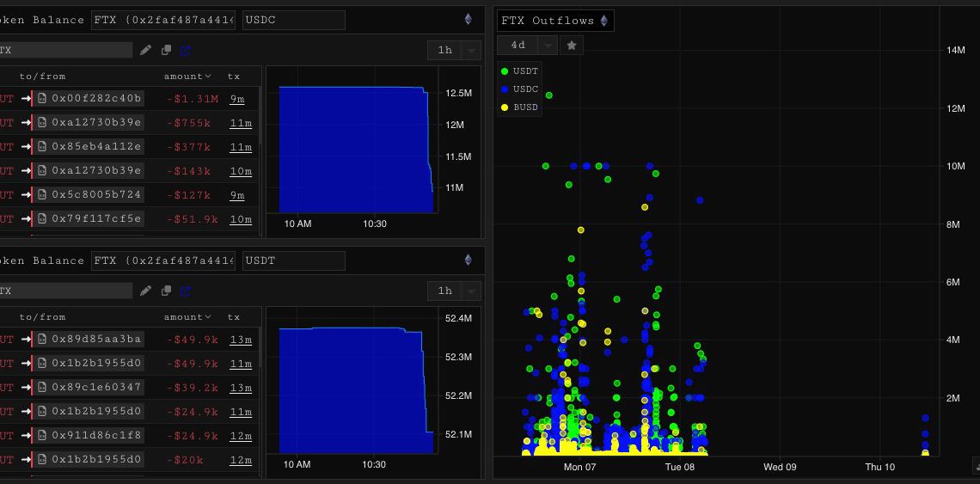Toggle USDT series in outflows legend

coord(520,71)
